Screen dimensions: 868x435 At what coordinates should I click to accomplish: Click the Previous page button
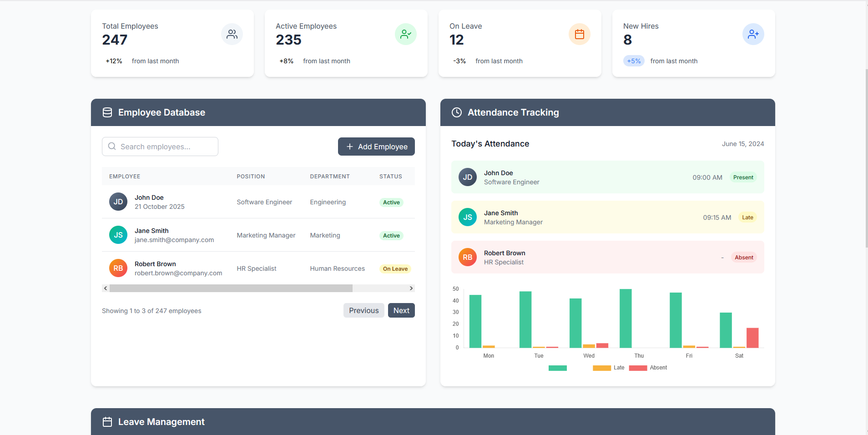pos(364,310)
